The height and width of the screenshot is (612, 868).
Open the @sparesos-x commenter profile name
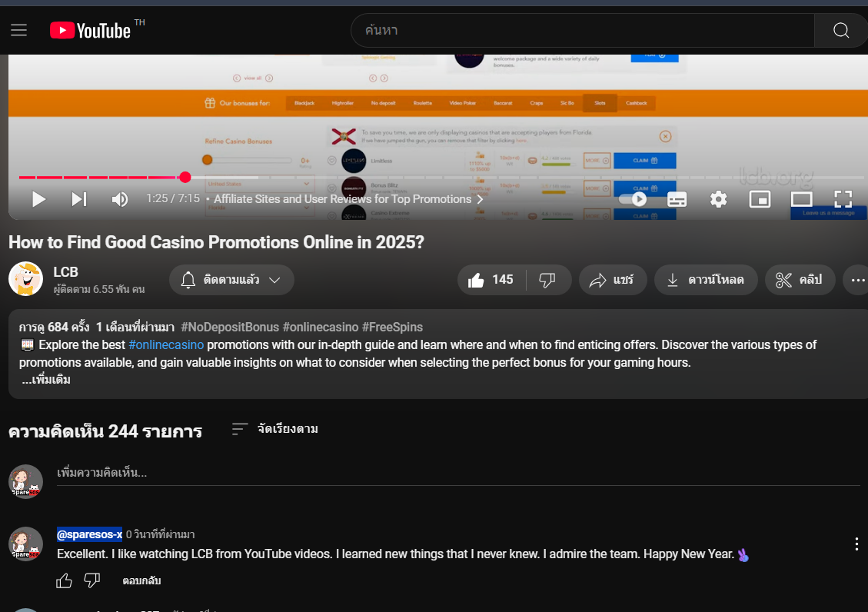89,534
